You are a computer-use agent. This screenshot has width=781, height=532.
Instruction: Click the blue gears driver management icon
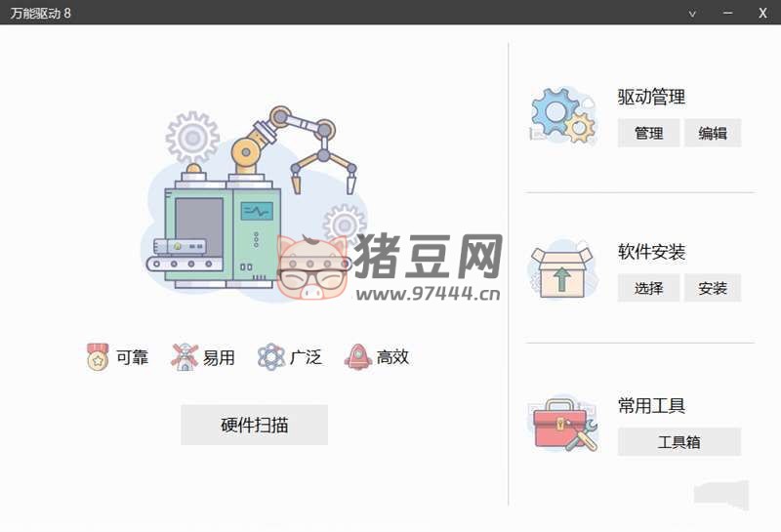(563, 115)
